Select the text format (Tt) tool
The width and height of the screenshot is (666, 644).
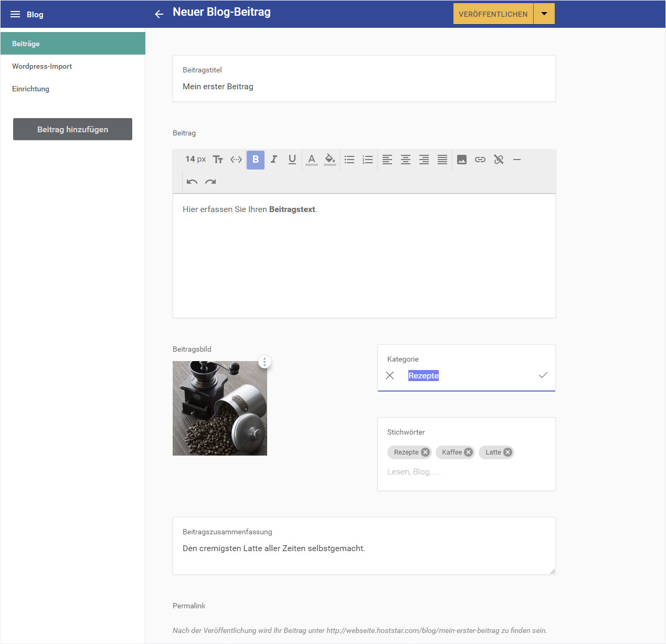point(218,160)
